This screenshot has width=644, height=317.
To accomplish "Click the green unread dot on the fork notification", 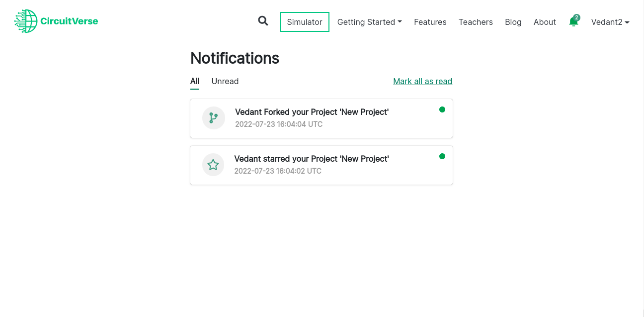I will tap(442, 109).
